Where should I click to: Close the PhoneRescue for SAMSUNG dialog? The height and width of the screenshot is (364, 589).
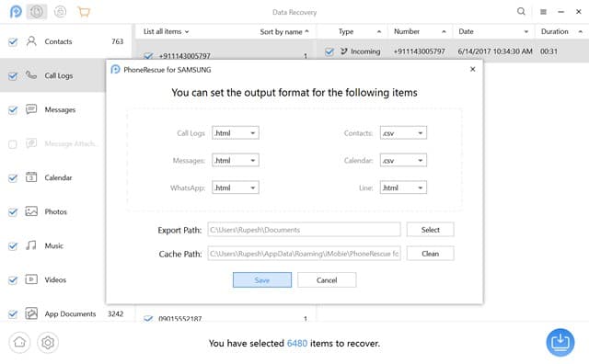pyautogui.click(x=472, y=69)
